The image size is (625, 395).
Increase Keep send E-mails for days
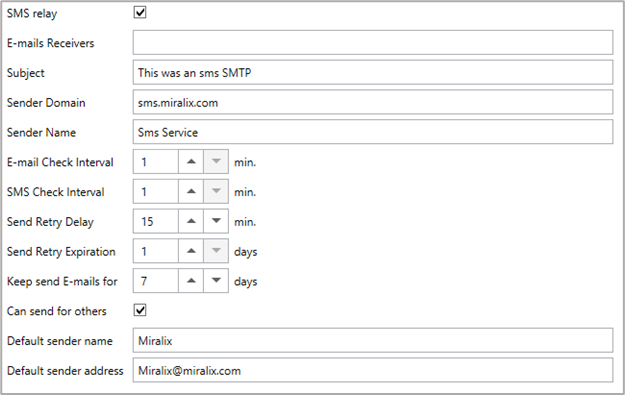pyautogui.click(x=191, y=281)
